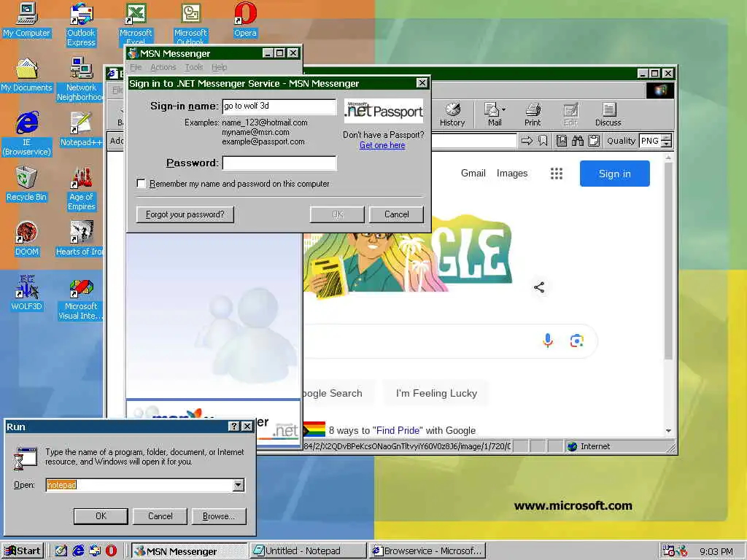Open the Gmail link on Google page
Screen dimensions: 747x560
click(x=473, y=174)
